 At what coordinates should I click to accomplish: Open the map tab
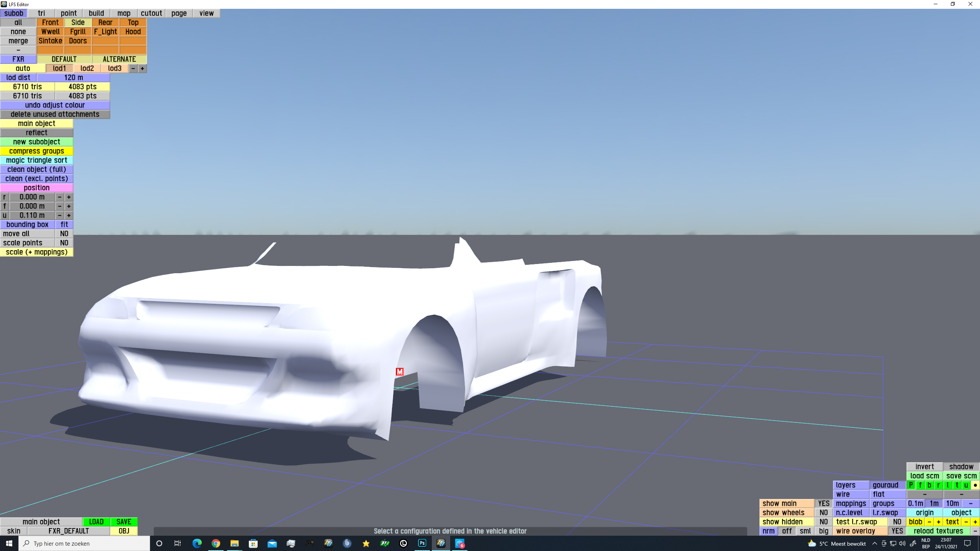[124, 13]
